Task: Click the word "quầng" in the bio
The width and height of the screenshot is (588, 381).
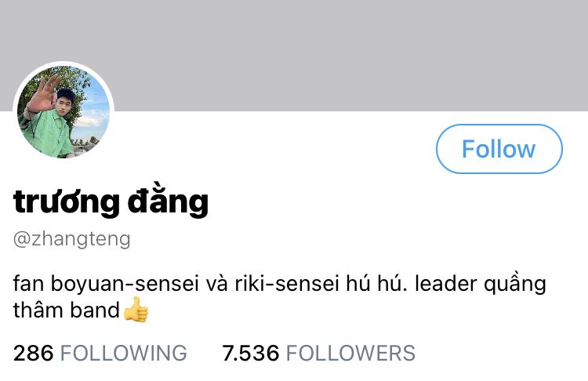Action: pos(515,285)
